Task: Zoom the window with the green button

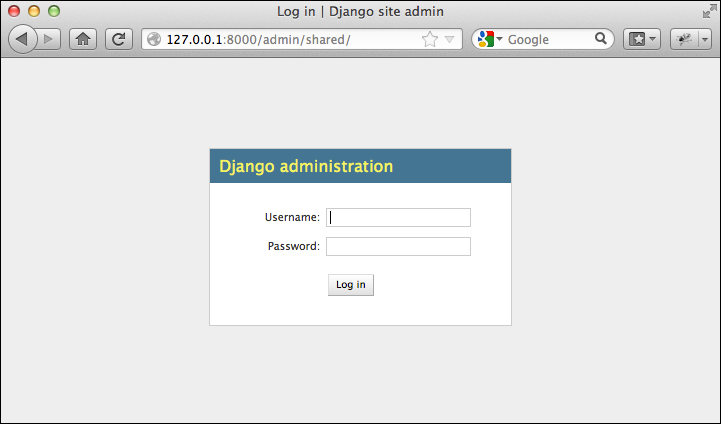Action: coord(54,11)
